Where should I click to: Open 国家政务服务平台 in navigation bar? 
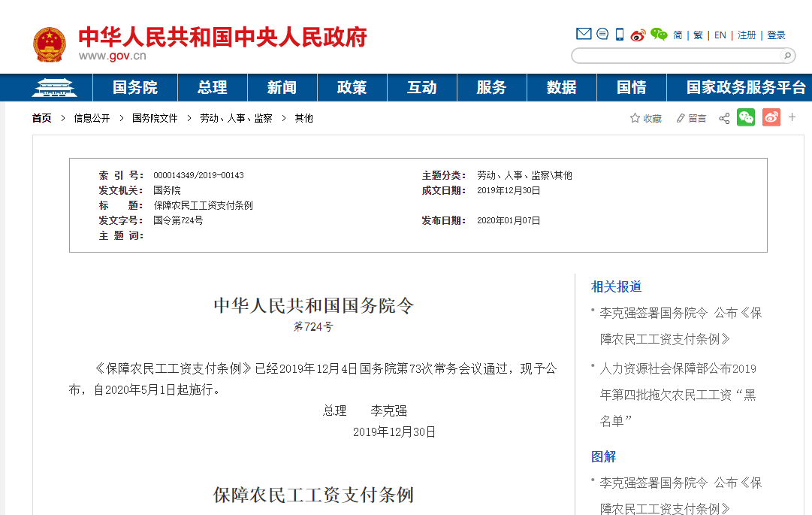(746, 87)
